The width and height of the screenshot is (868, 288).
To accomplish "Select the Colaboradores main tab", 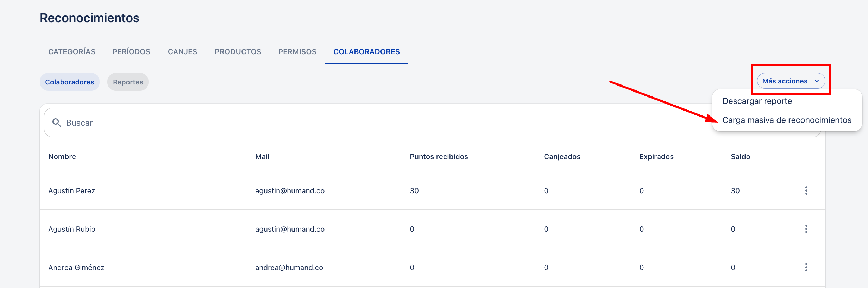I will pyautogui.click(x=366, y=52).
